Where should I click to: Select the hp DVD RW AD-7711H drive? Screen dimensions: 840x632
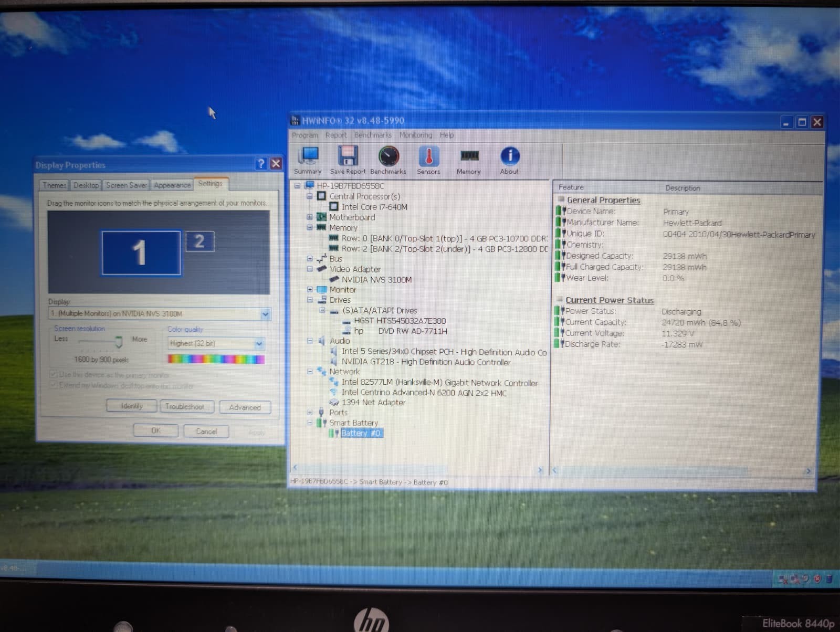tap(401, 331)
